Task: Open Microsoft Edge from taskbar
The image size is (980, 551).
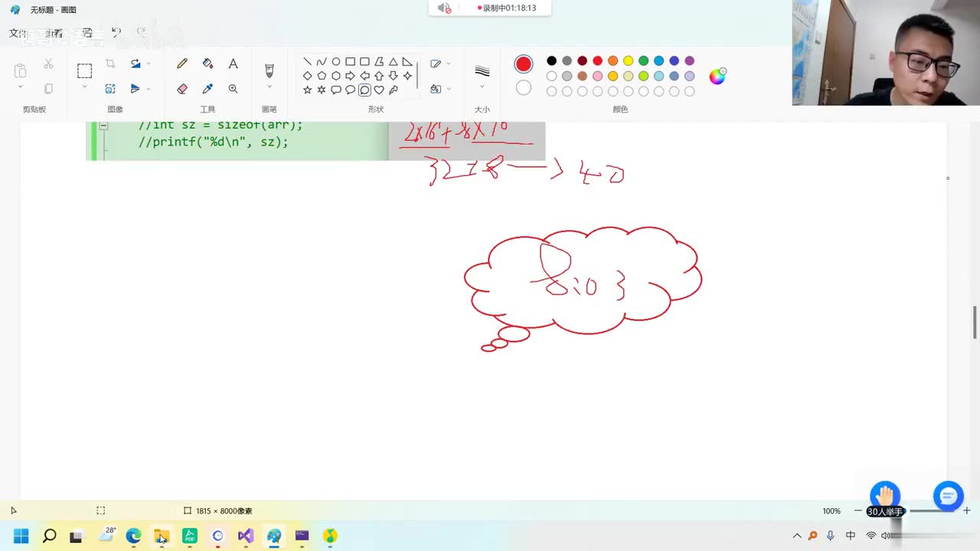Action: [x=133, y=536]
